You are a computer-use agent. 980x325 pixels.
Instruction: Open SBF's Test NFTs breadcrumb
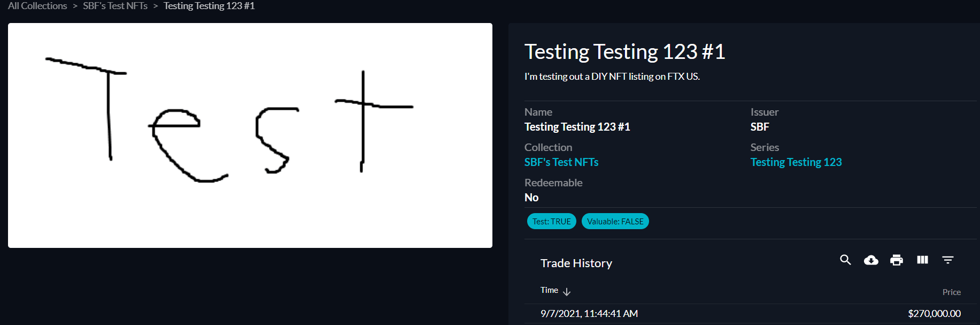tap(115, 6)
